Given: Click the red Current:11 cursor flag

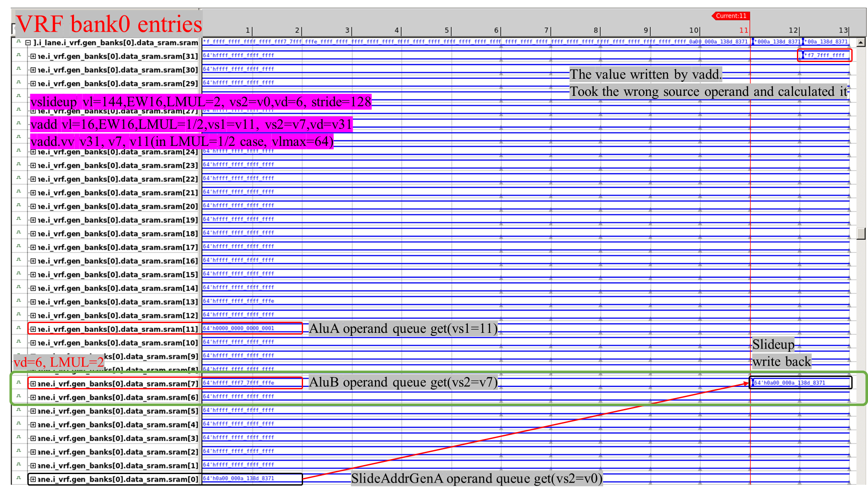Looking at the screenshot, I should 731,16.
